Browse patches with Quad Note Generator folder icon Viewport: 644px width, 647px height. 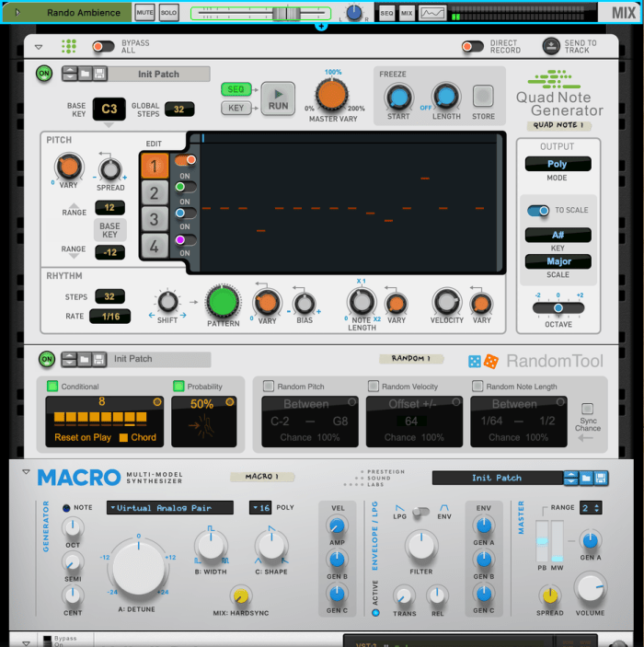[86, 74]
